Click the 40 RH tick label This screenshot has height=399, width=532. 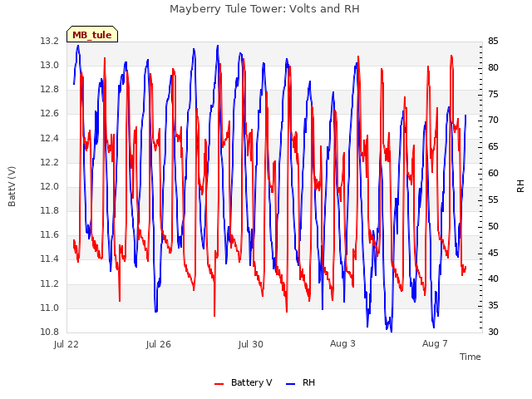tap(493, 279)
